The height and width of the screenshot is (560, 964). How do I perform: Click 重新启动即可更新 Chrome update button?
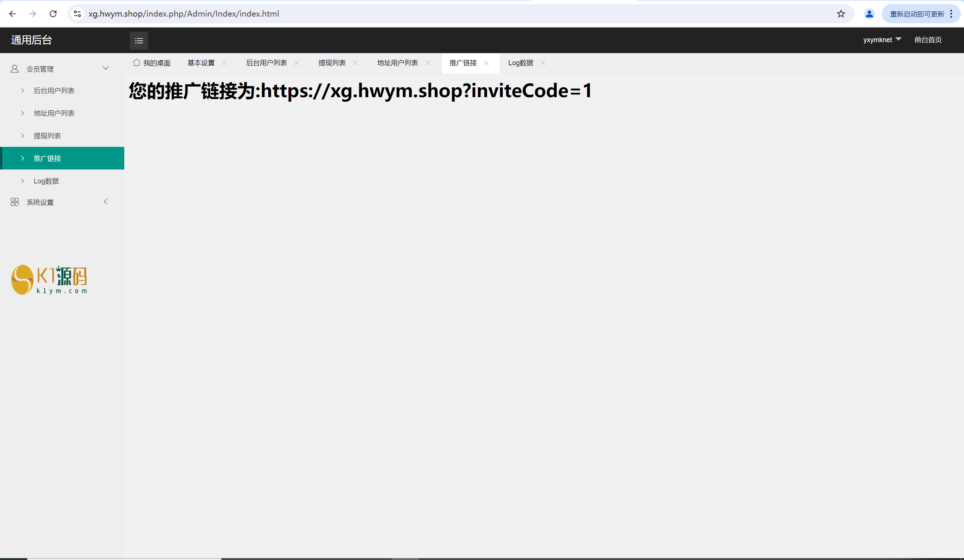(x=917, y=14)
